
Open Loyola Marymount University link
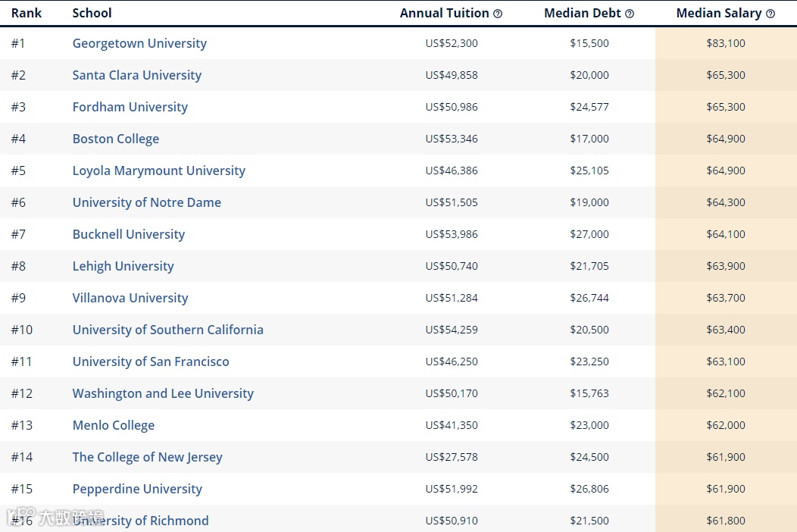click(158, 171)
